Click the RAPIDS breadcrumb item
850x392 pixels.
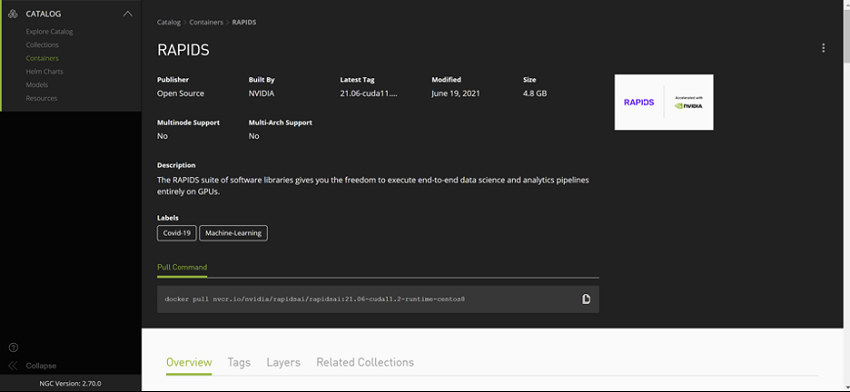pos(244,22)
